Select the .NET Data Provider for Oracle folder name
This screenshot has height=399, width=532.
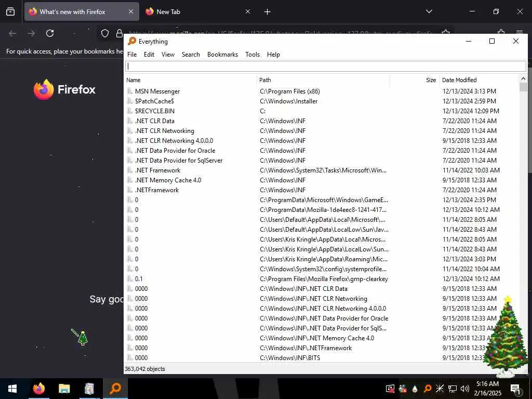click(175, 150)
